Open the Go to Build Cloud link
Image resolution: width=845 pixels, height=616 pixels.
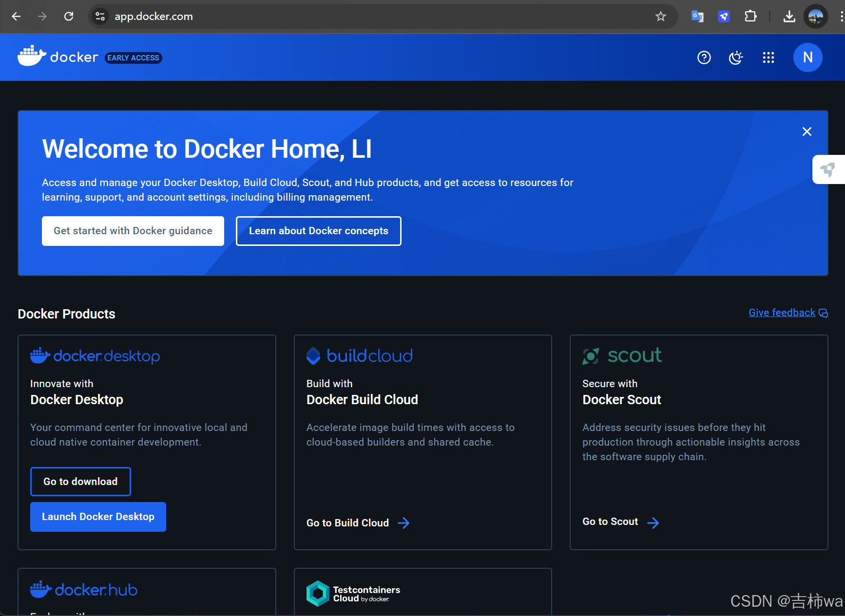(x=358, y=523)
